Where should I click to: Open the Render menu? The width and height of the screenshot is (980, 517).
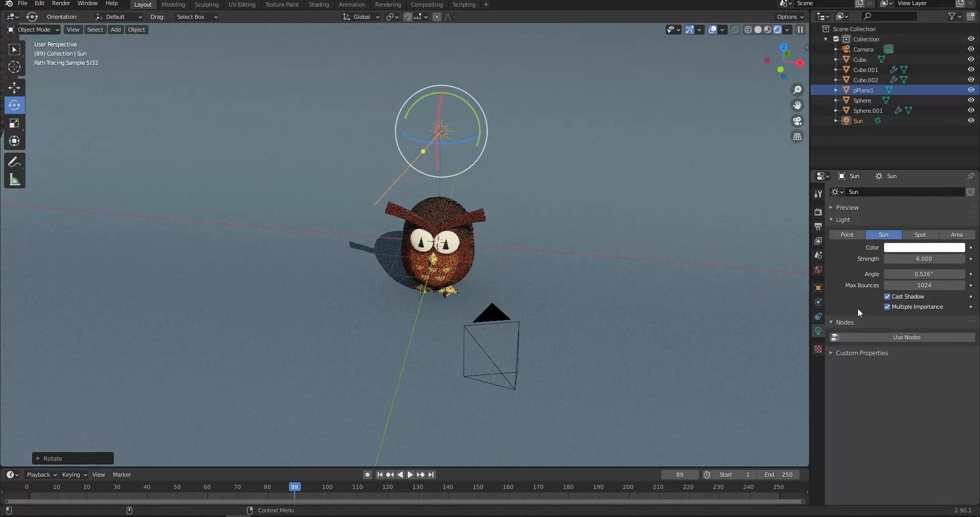tap(60, 4)
